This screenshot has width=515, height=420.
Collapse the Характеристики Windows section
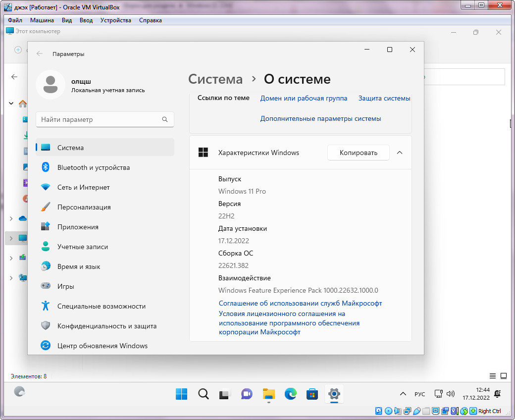[x=400, y=153]
